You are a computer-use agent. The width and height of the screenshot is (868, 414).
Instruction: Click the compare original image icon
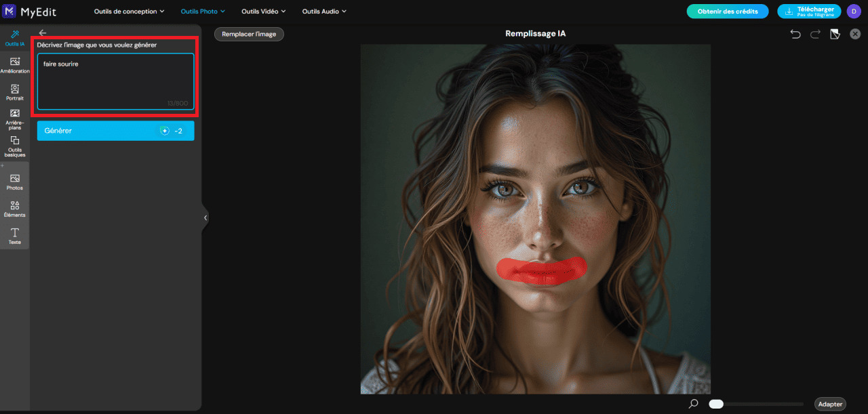click(835, 33)
